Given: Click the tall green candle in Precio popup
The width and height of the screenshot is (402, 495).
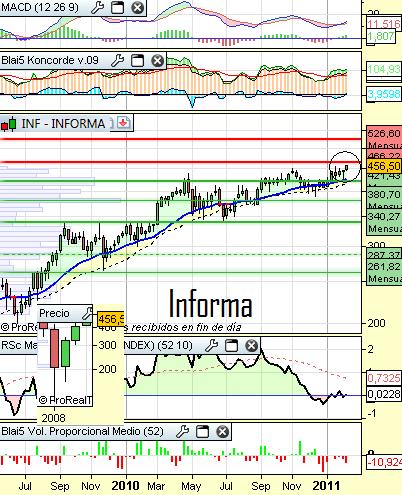Looking at the screenshot, I should coord(65,353).
